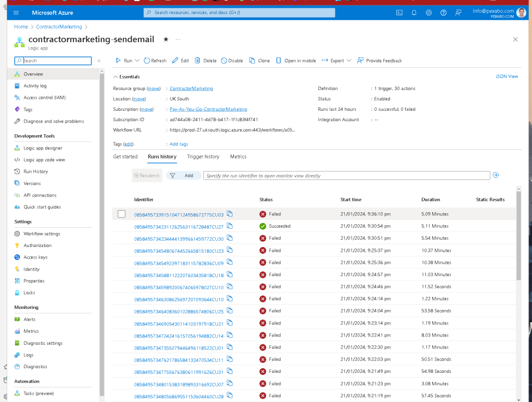Copy identifier of run ending CU27

230,226
